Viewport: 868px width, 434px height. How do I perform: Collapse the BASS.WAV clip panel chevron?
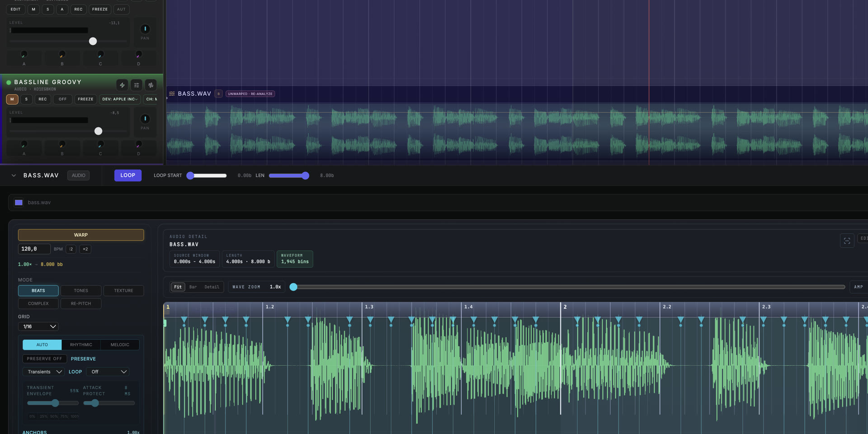[x=14, y=175]
